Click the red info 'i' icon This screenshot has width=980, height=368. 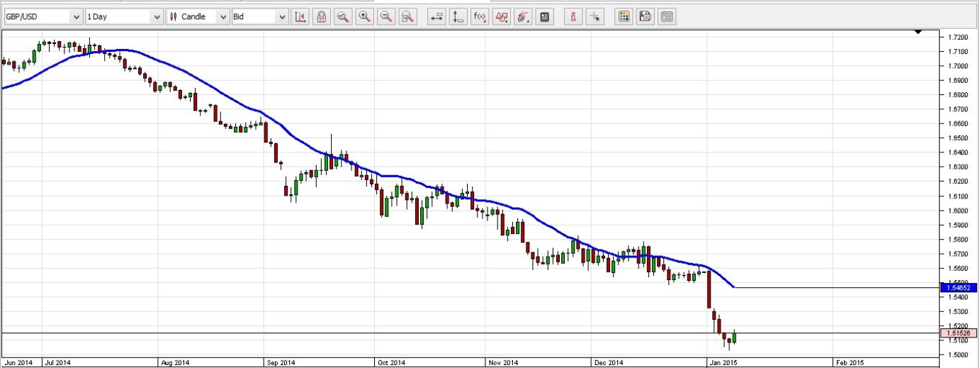tap(573, 16)
